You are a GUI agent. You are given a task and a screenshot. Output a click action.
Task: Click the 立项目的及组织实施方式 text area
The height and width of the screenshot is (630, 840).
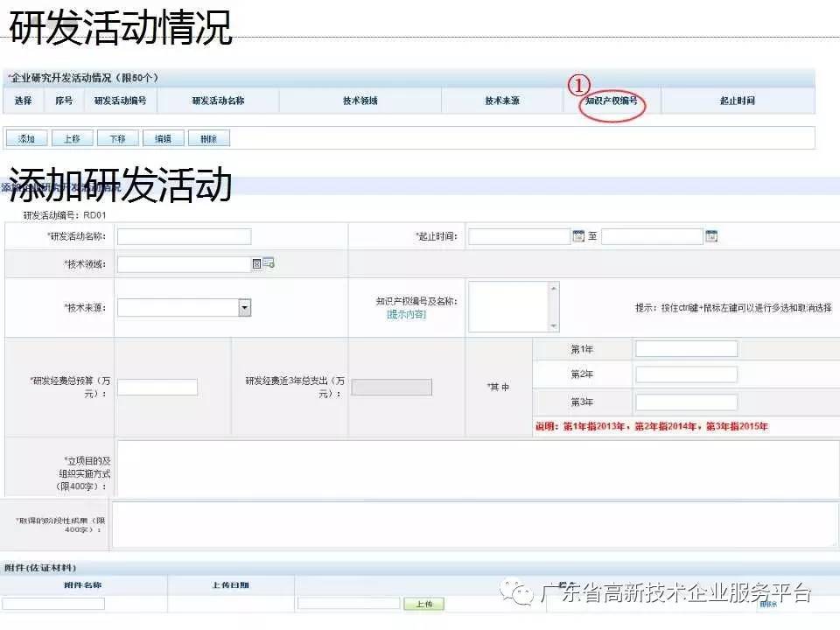(477, 466)
